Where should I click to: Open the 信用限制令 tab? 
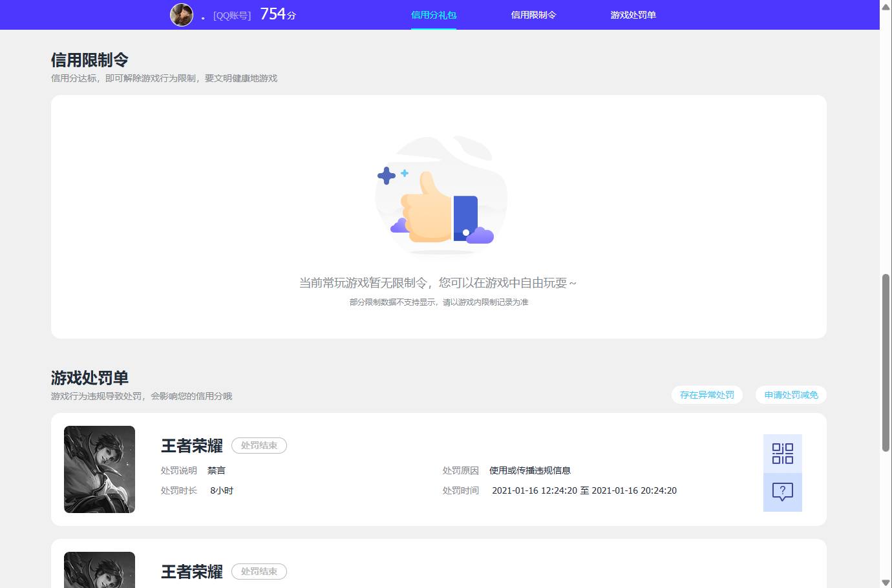[533, 14]
